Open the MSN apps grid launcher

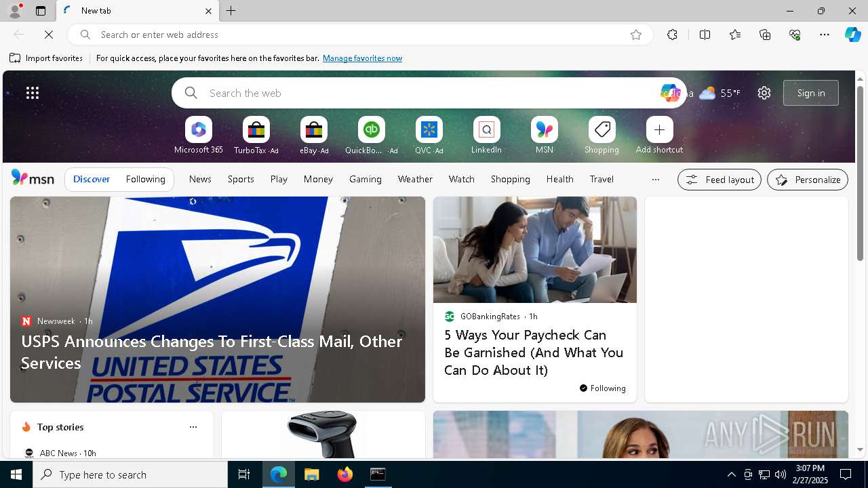tap(33, 93)
